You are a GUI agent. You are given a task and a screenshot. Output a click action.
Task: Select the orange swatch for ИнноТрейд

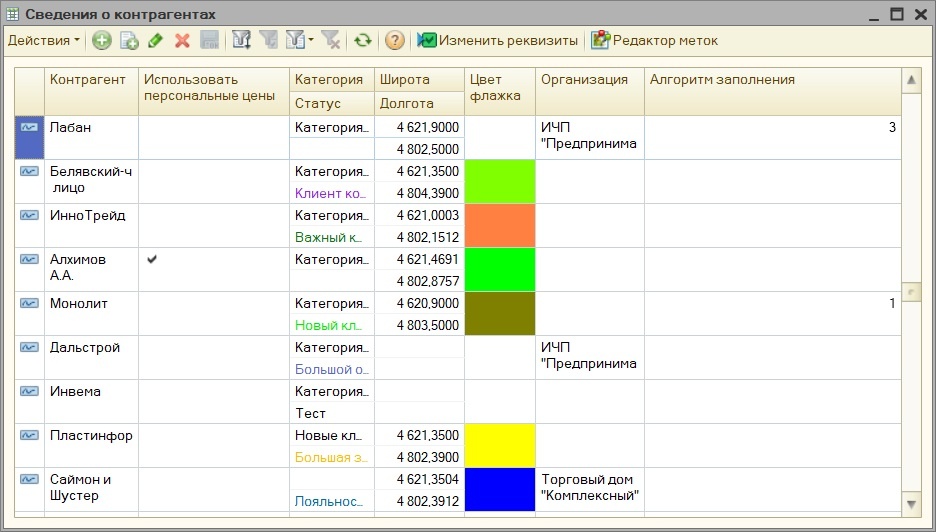click(500, 226)
